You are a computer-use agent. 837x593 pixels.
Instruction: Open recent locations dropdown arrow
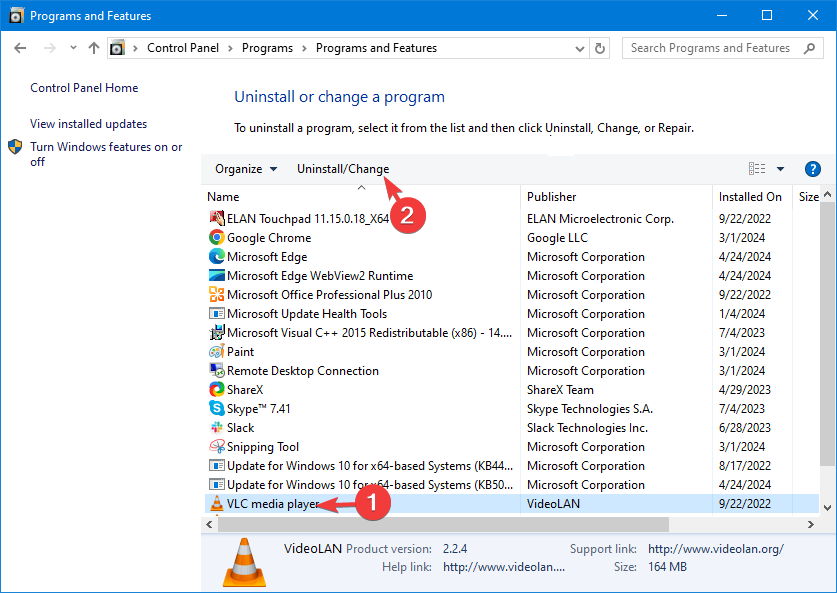pos(73,48)
